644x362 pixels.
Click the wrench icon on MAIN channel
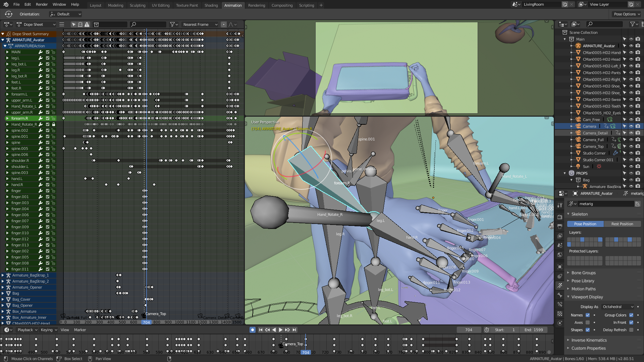click(41, 52)
